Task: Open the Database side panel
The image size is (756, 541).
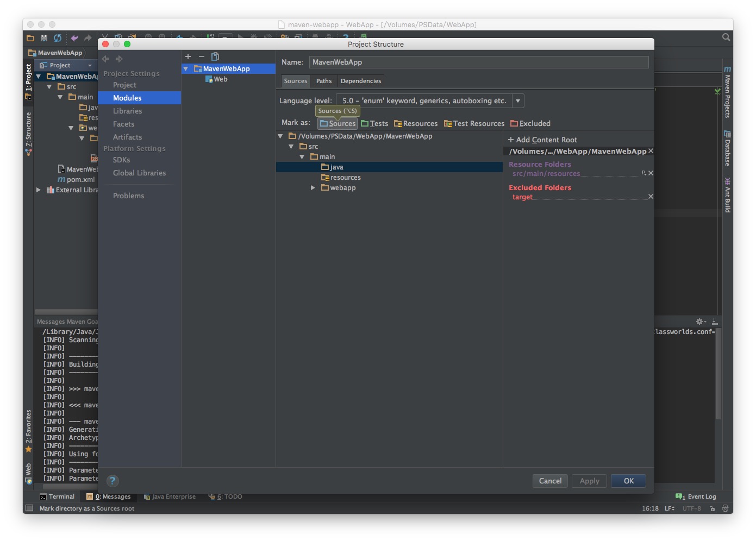Action: (727, 148)
